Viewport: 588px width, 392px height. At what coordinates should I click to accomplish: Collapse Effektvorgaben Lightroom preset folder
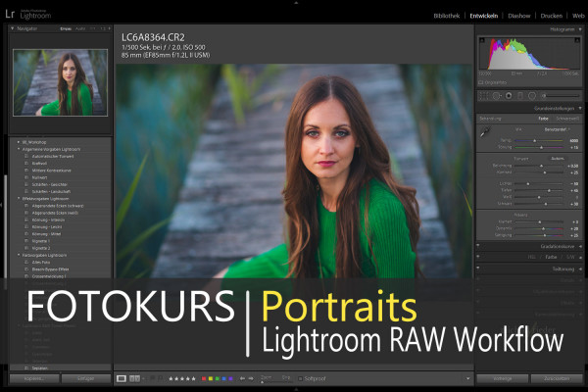19,198
